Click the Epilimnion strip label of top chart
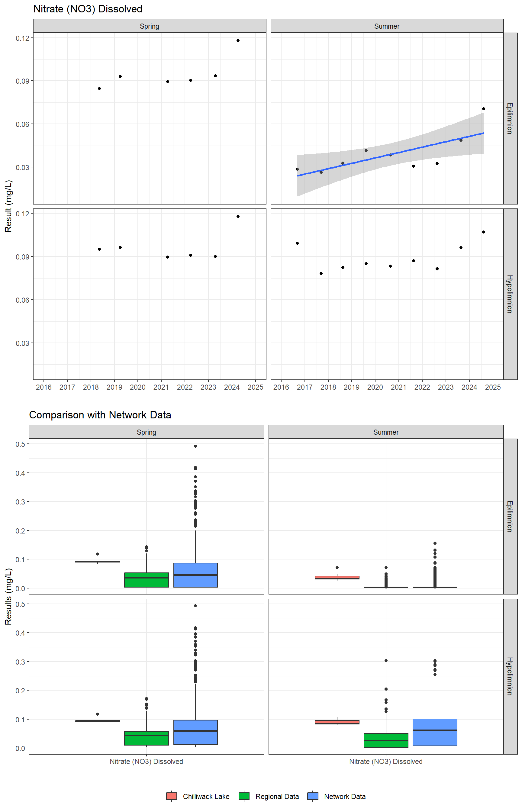This screenshot has height=812, width=522. point(510,118)
